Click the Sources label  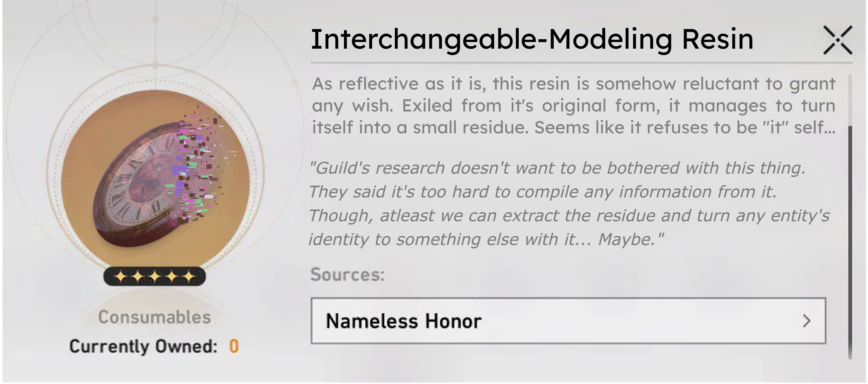pyautogui.click(x=347, y=274)
